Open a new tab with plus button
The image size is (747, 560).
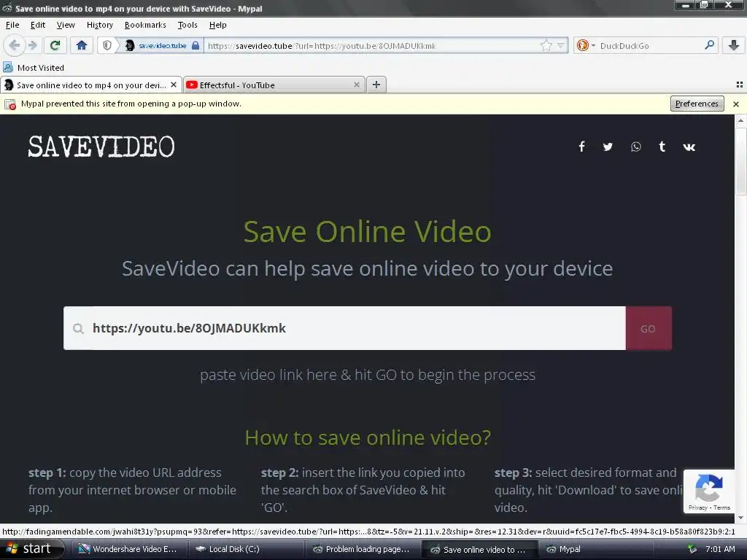pos(376,85)
